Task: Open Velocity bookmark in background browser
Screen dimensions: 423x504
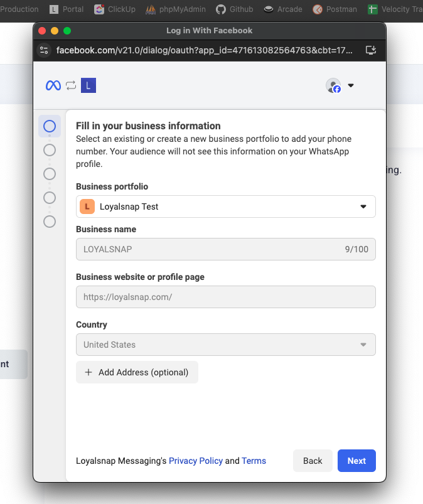Action: 395,9
